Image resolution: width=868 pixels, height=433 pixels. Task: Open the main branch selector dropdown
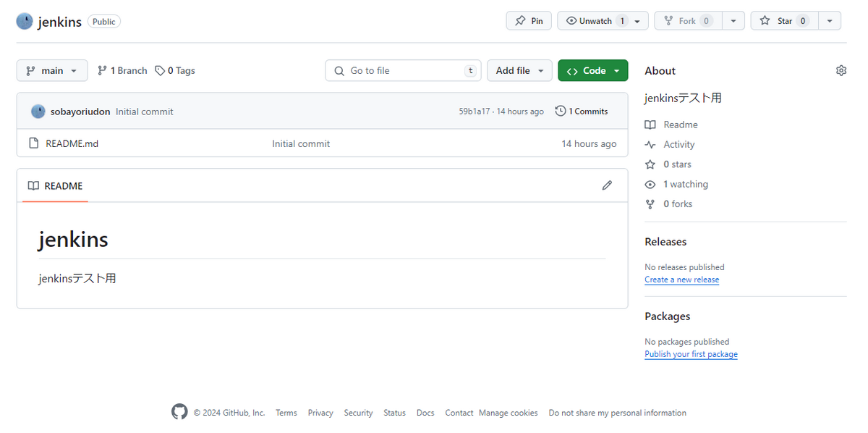click(x=52, y=70)
